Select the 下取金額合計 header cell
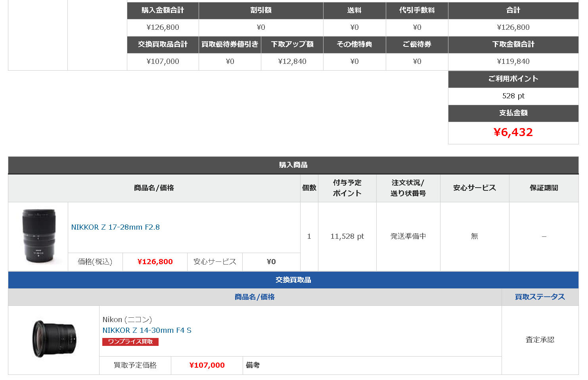588x380 pixels. tap(513, 44)
